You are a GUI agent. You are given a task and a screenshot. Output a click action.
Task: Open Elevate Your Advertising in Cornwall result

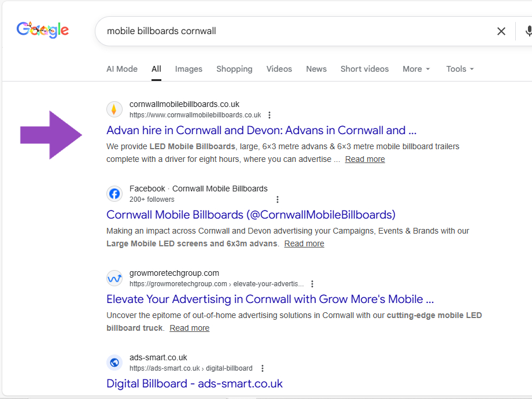pos(270,299)
